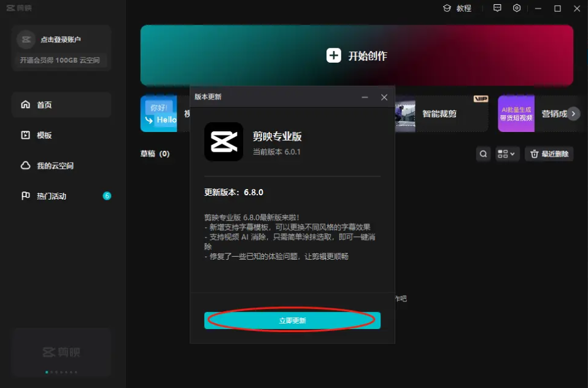
Task: Click the bottom-left 剪映 promo banner
Action: pos(61,352)
